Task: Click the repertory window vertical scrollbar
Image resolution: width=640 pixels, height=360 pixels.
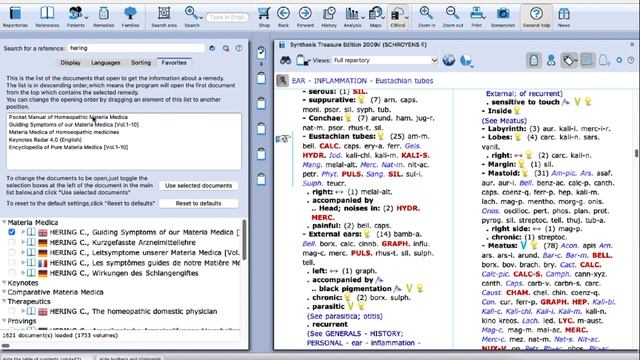Action: [636, 153]
